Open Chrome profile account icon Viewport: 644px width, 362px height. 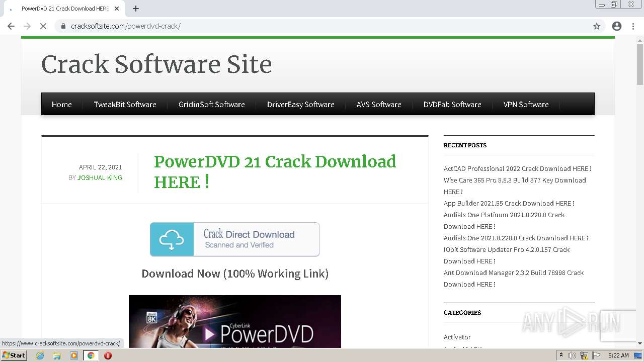(x=617, y=26)
